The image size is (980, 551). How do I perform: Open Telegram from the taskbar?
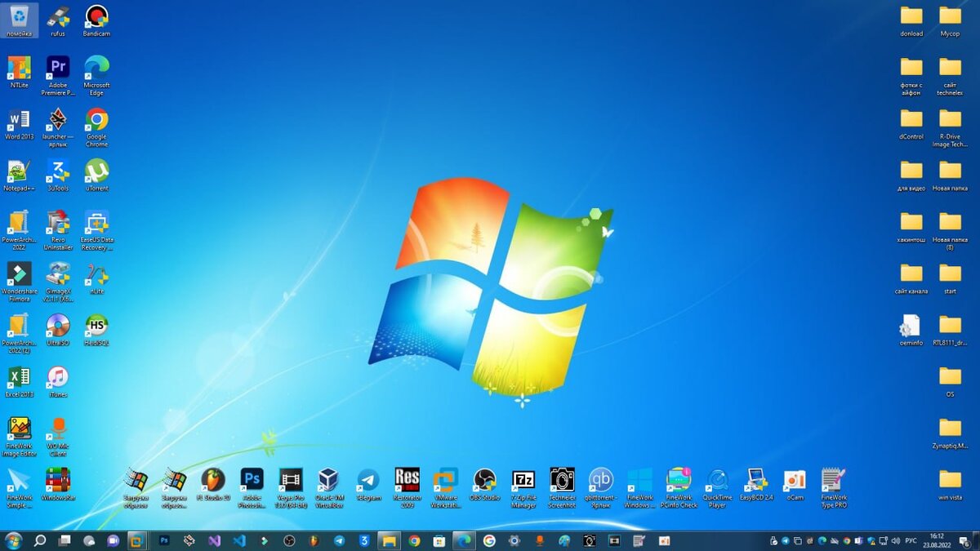click(x=341, y=541)
